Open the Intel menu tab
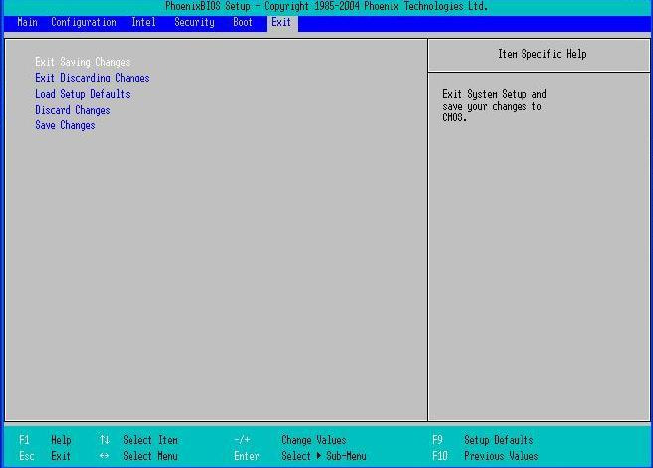Image resolution: width=653 pixels, height=468 pixels. click(x=143, y=22)
